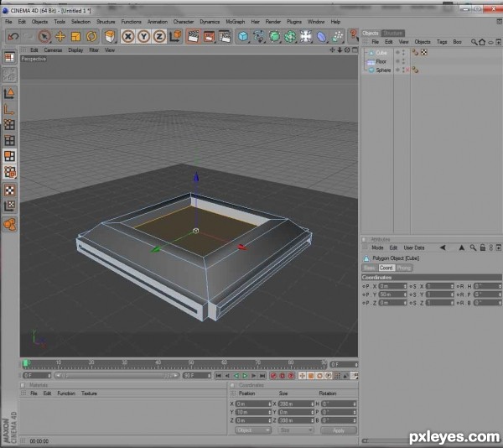
Task: Go back in Attributes history arrow
Action: click(443, 247)
